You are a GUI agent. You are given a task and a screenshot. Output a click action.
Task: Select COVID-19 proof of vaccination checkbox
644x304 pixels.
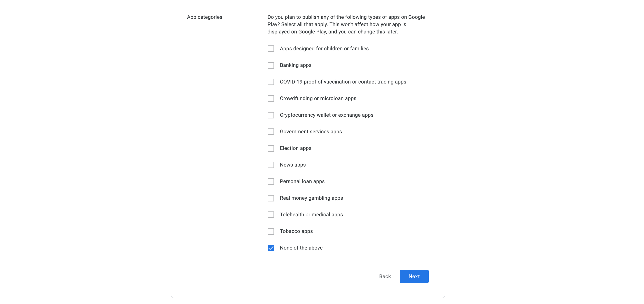(x=271, y=82)
